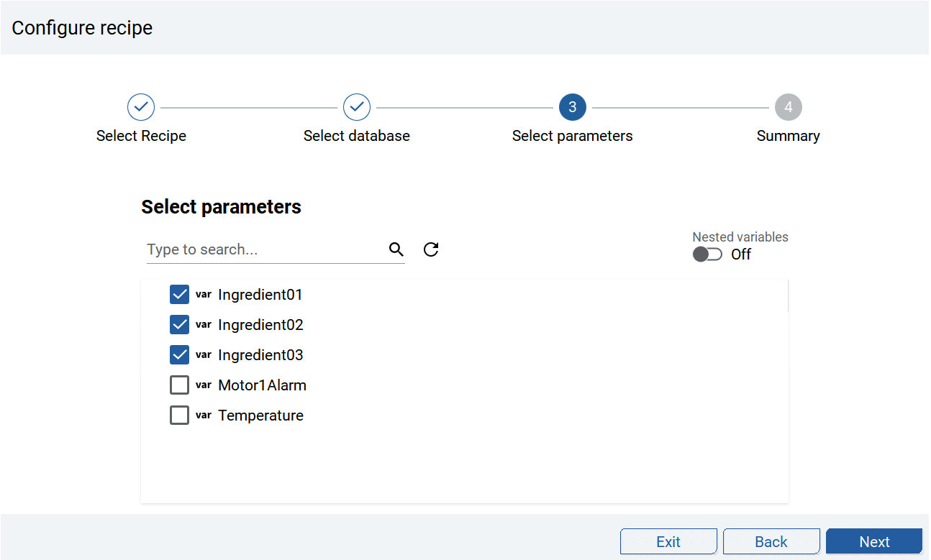Open the Summary step label

point(788,136)
